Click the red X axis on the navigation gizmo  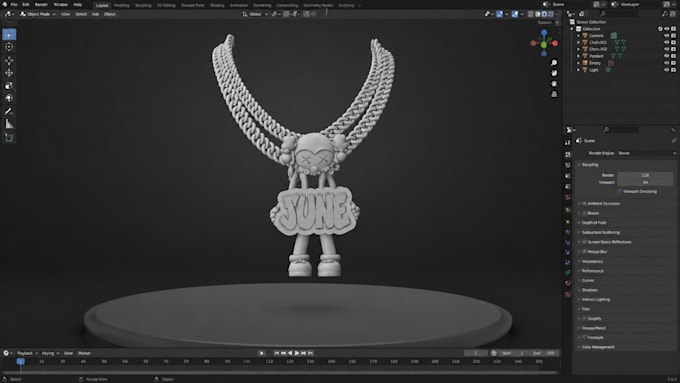[555, 43]
